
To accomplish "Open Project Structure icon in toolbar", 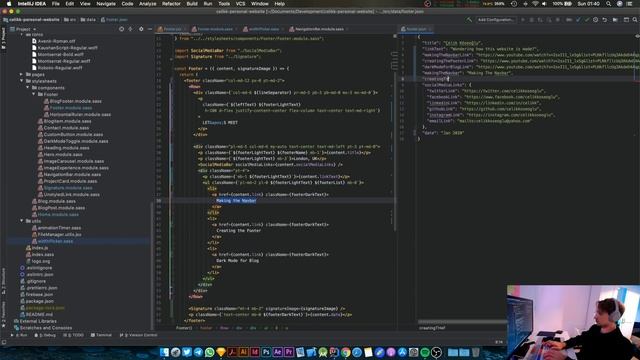I will [615, 20].
